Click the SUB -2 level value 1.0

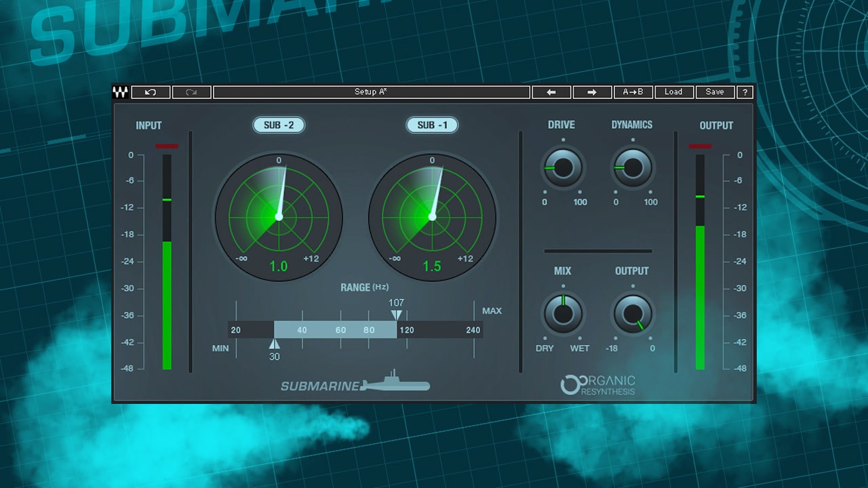279,266
